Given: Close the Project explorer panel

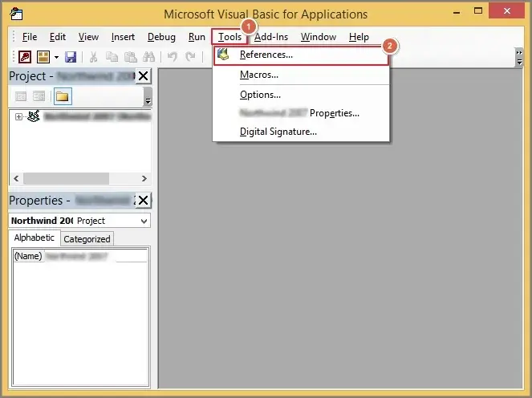Looking at the screenshot, I should coord(143,76).
